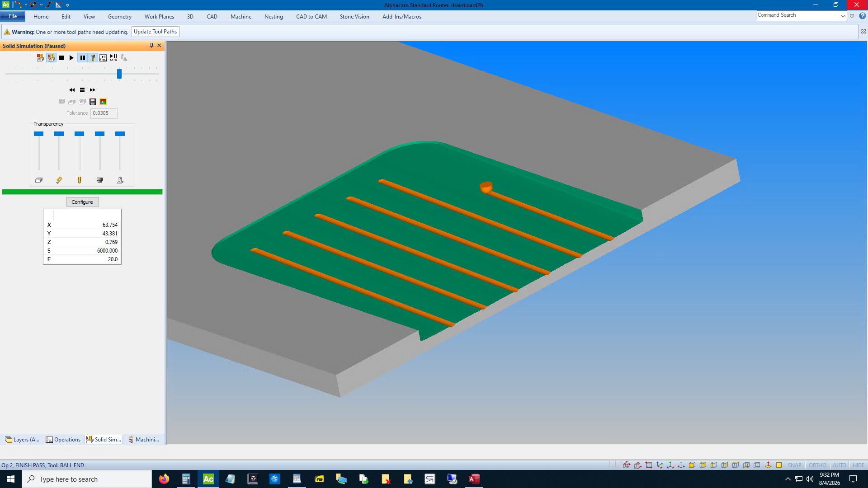Viewport: 868px width, 488px height.
Task: Switch to the Operations panel tab
Action: coord(63,440)
